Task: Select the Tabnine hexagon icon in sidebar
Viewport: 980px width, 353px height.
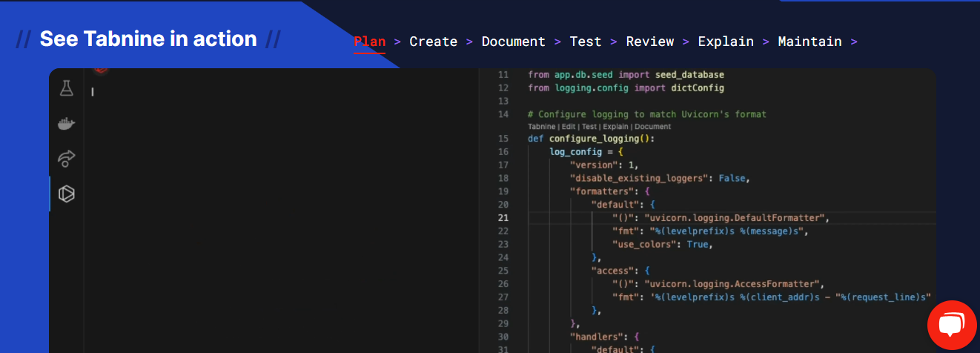Action: click(67, 194)
